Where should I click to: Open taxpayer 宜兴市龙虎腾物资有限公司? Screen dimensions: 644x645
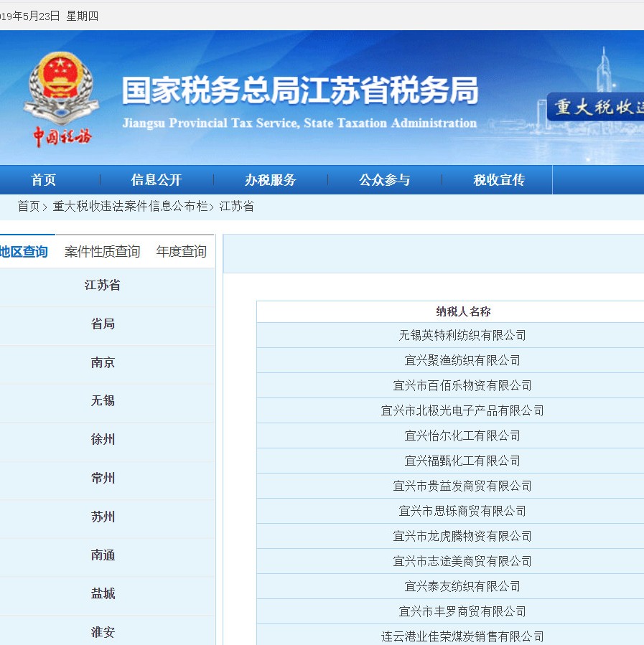pyautogui.click(x=462, y=536)
